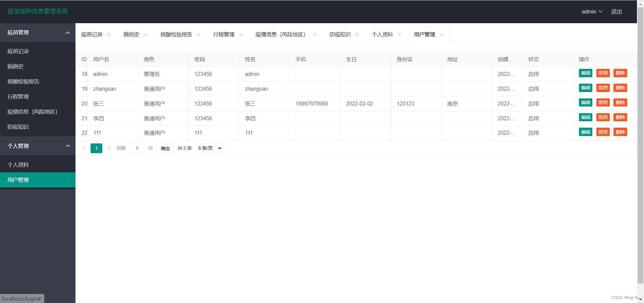Click the 疫苗接种信息管理系统 title
The height and width of the screenshot is (303, 644).
point(38,11)
